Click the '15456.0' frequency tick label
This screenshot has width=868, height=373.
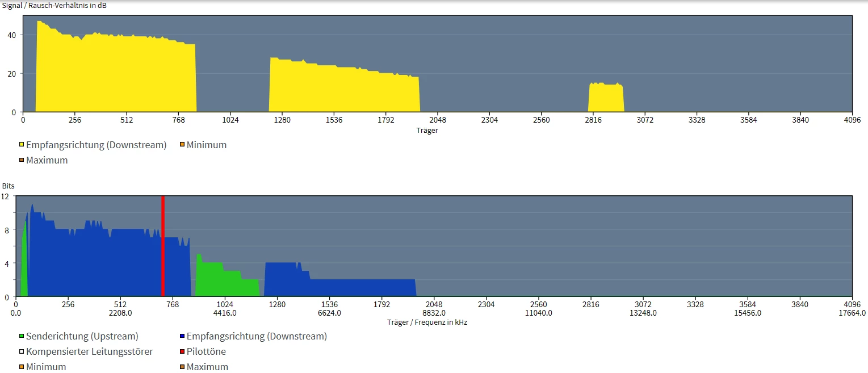747,313
